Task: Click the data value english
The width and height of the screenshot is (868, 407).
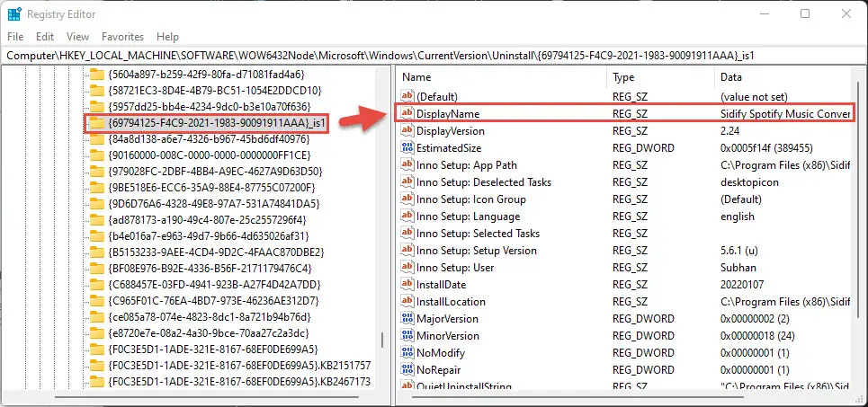Action: coord(738,217)
